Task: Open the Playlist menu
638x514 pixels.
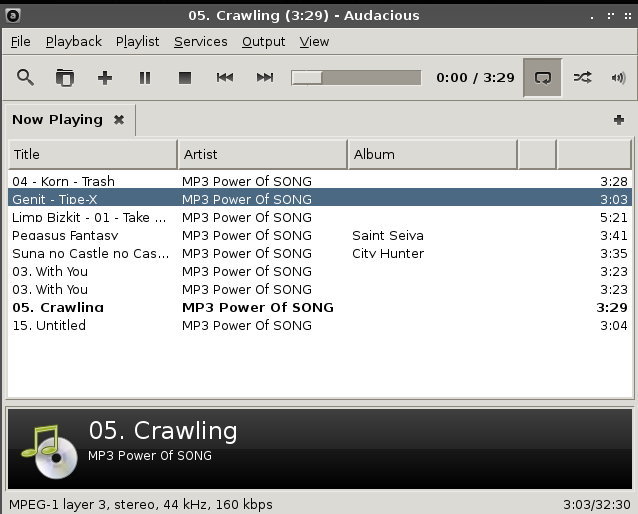Action: (x=137, y=42)
